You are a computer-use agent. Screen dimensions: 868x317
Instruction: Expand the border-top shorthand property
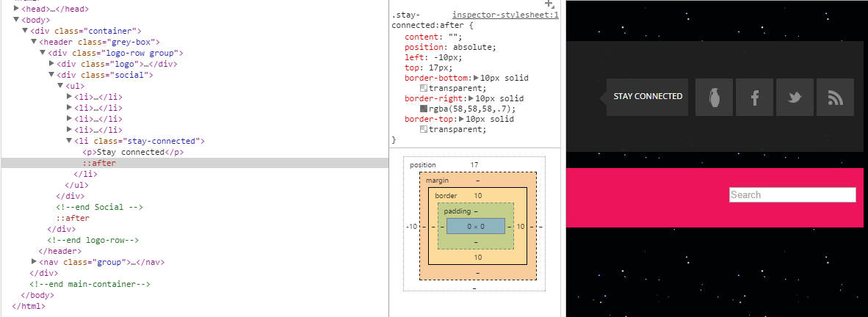coord(461,119)
